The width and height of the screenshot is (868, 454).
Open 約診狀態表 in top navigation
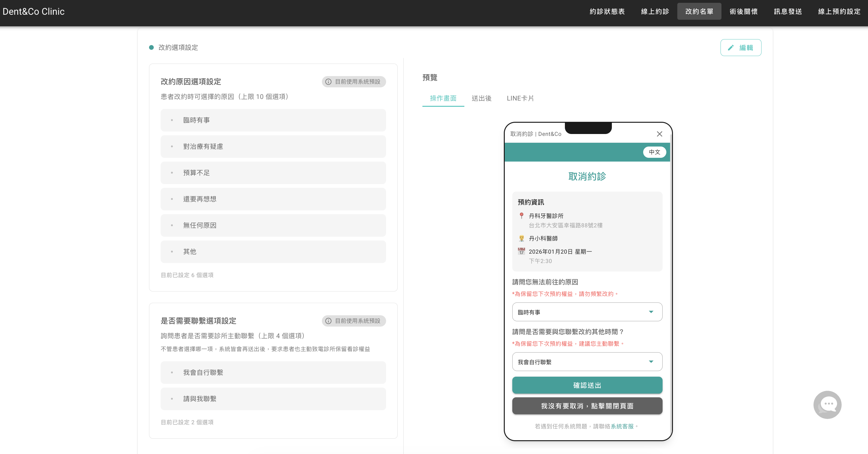tap(607, 12)
